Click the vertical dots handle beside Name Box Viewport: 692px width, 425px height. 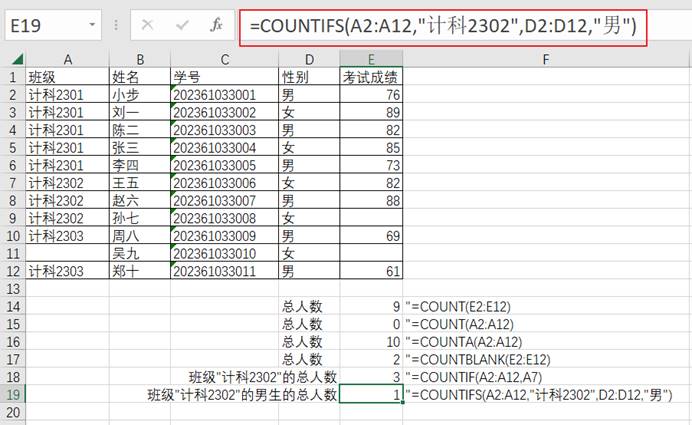[120, 25]
